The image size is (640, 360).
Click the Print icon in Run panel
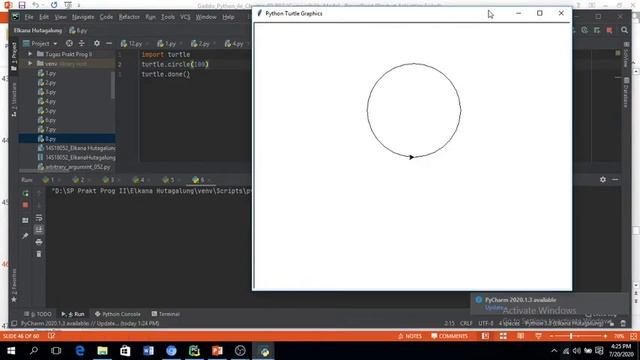point(39,242)
